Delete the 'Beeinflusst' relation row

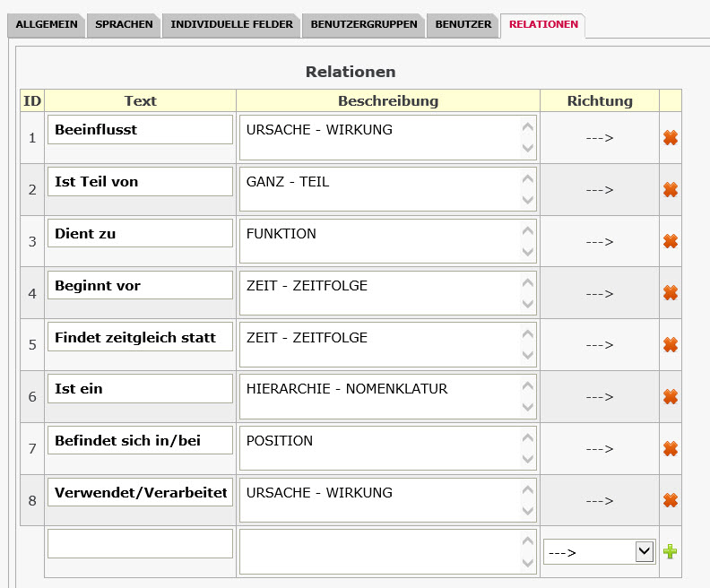(670, 137)
